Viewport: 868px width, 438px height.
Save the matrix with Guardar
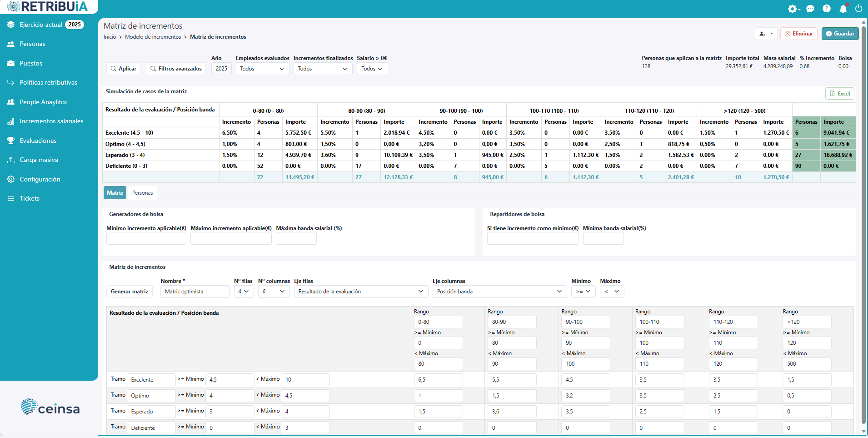pyautogui.click(x=840, y=34)
